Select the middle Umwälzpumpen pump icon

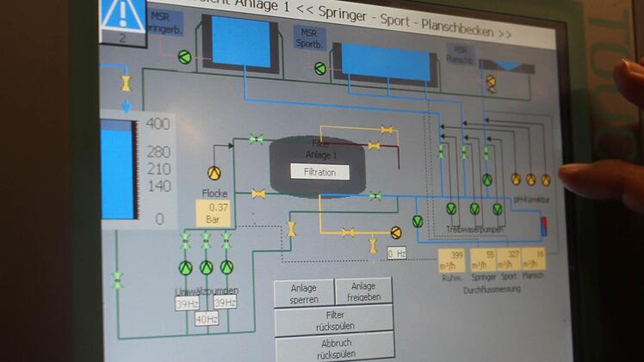pyautogui.click(x=206, y=267)
